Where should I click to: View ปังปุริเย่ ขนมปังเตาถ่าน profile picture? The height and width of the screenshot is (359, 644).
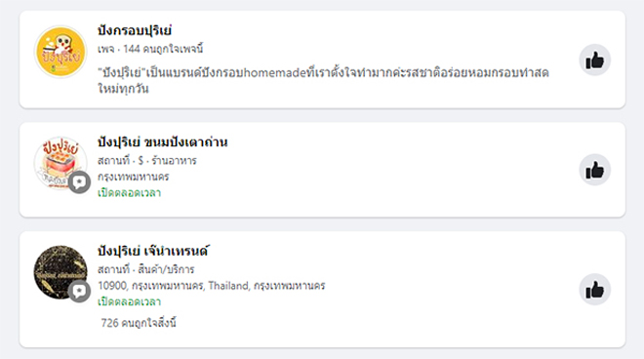coord(60,163)
